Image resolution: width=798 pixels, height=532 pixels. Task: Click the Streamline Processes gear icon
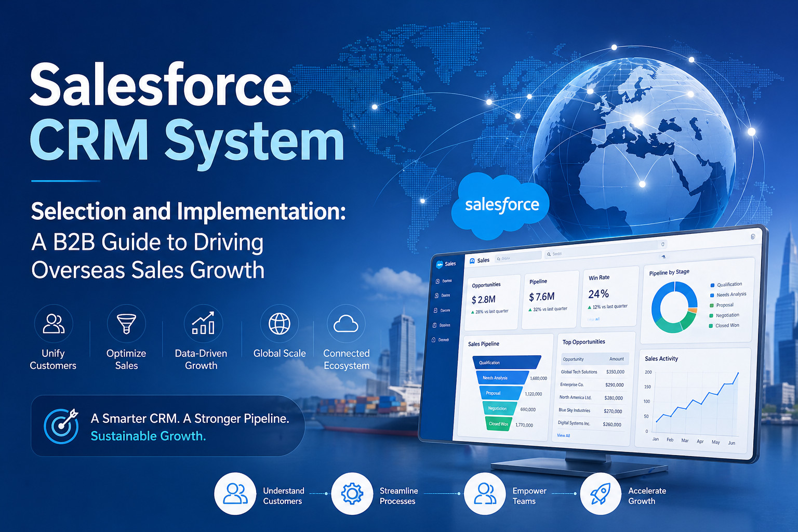tap(352, 494)
